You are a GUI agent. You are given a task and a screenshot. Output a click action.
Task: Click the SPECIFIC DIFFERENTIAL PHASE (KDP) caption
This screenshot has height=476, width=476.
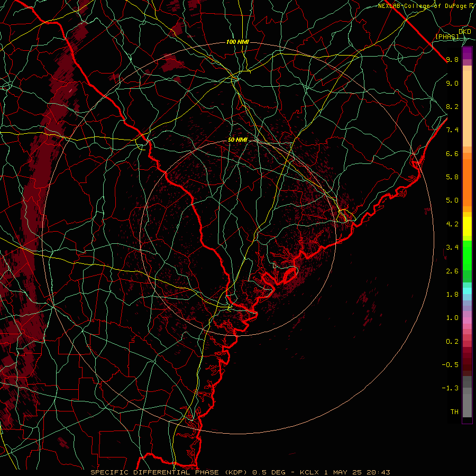[x=170, y=472]
